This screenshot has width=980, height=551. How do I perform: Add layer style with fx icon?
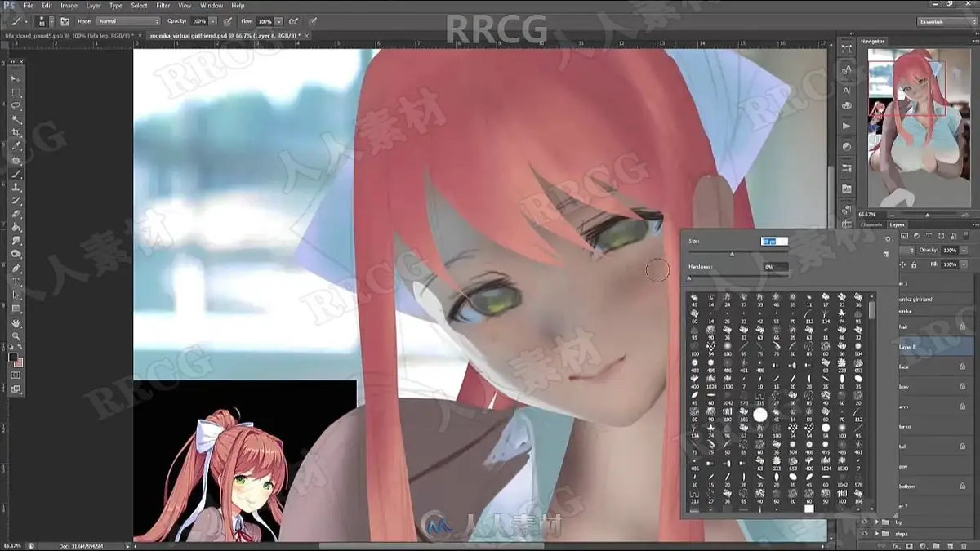(896, 545)
